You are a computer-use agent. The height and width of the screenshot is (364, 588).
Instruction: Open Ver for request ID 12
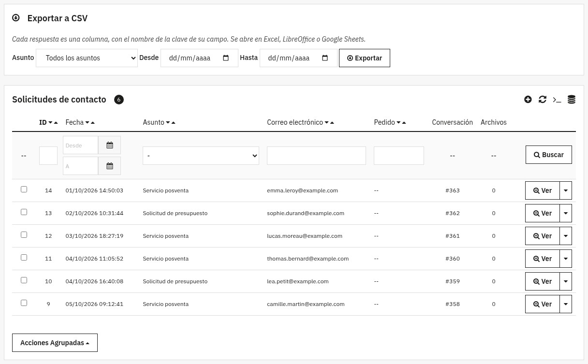point(543,236)
